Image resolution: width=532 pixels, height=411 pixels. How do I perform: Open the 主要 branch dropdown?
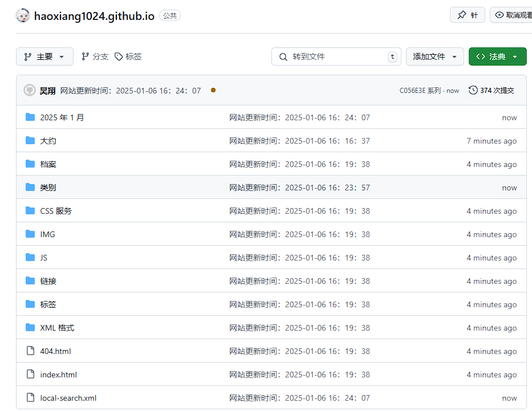[x=44, y=56]
